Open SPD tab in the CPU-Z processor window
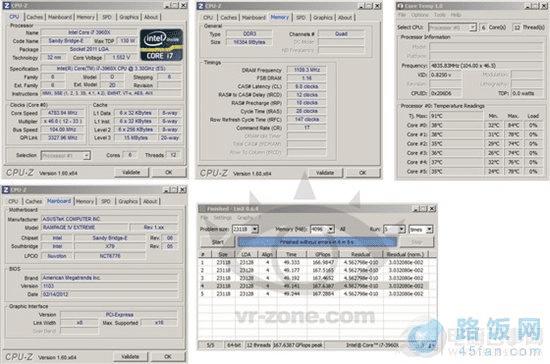Viewport: 550px width, 364px height. pos(107,17)
